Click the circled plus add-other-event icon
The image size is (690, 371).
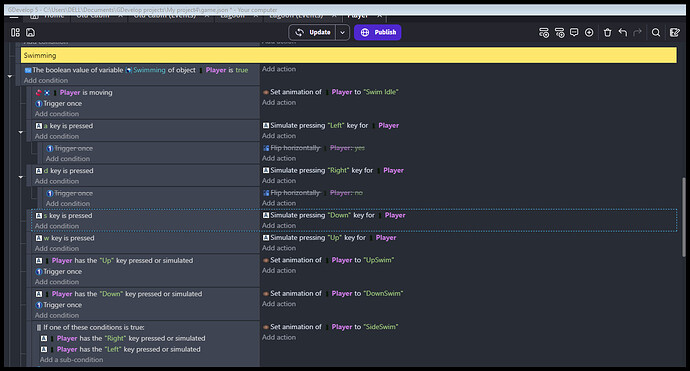point(589,33)
